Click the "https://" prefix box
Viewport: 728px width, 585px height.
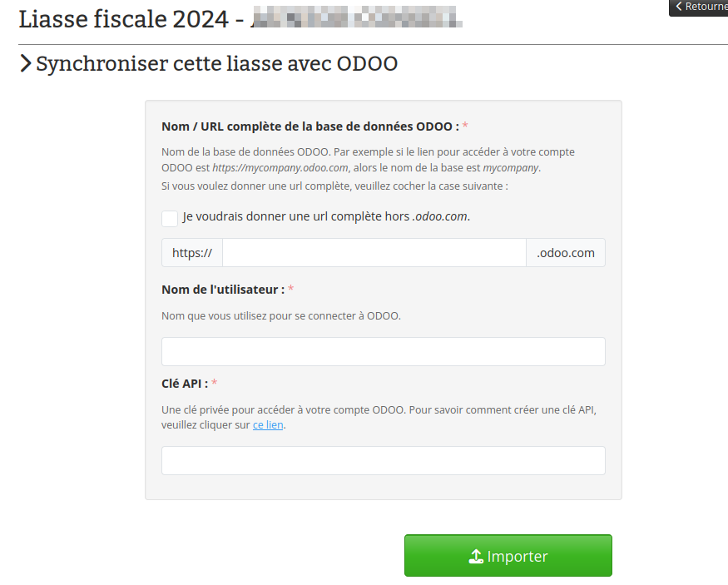[192, 253]
